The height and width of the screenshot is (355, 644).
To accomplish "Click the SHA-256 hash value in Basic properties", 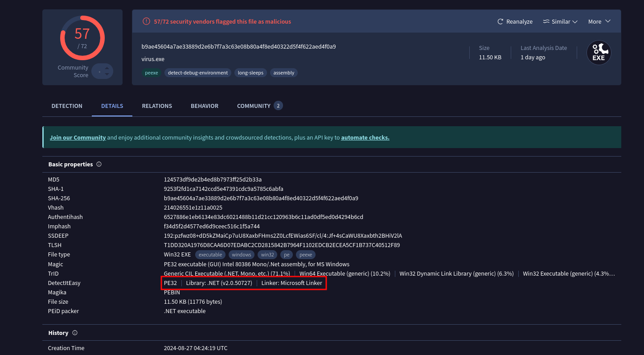I will pos(261,198).
